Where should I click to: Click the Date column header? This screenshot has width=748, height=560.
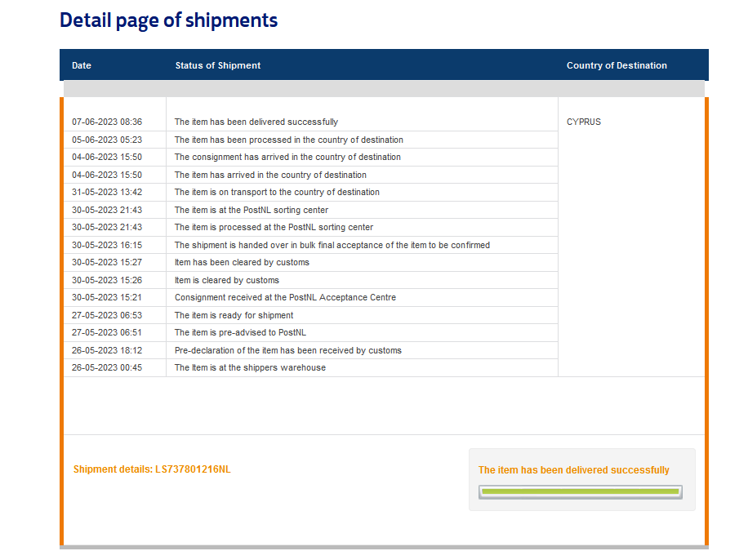click(82, 65)
